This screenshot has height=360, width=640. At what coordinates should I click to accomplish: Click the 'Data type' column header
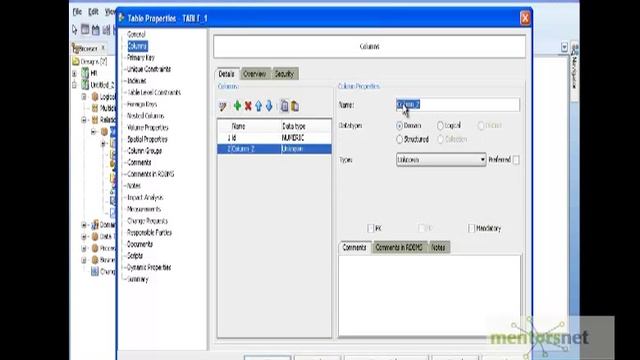(306, 126)
